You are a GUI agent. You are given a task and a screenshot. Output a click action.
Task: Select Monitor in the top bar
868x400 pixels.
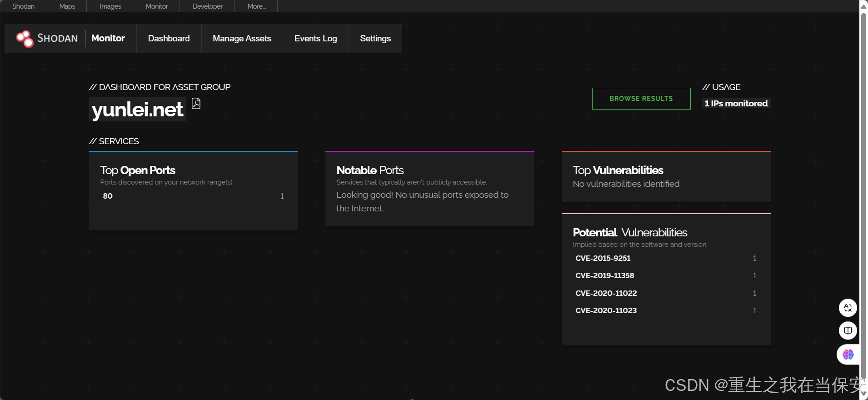(x=156, y=6)
